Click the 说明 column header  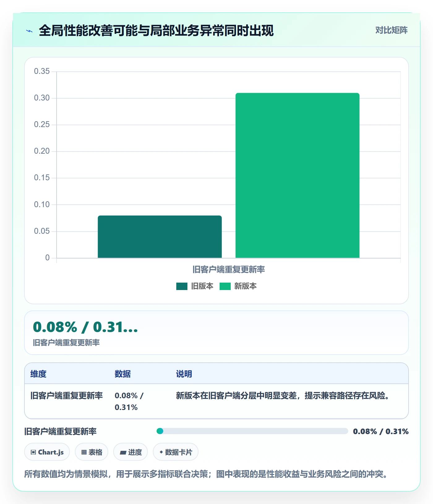(x=184, y=374)
